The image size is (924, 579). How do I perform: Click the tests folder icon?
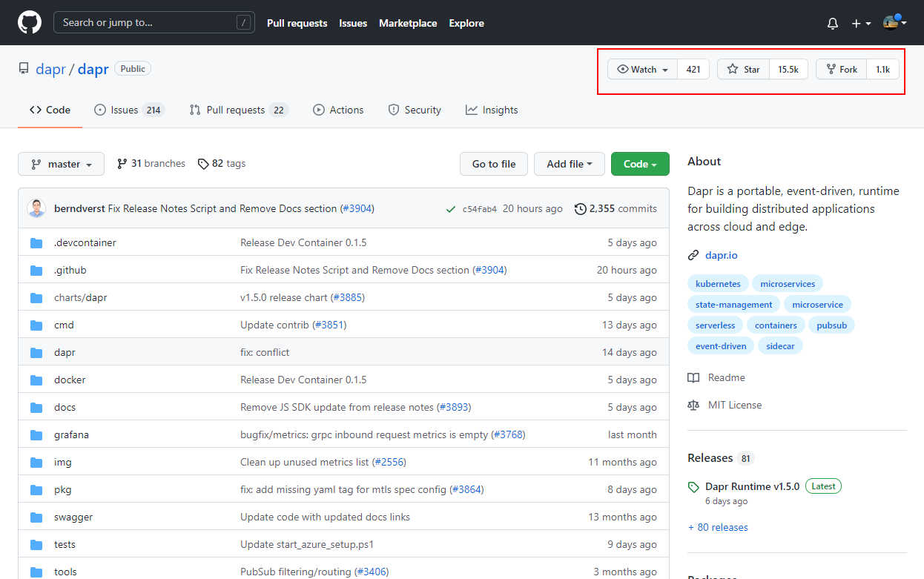pyautogui.click(x=36, y=545)
